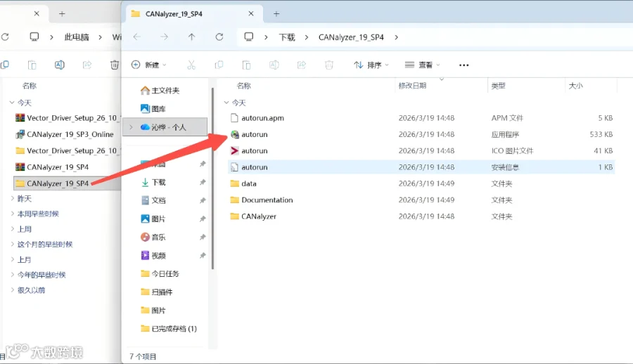This screenshot has width=633, height=364.
Task: Click the trash icon in left window toolbar
Action: pos(115,65)
